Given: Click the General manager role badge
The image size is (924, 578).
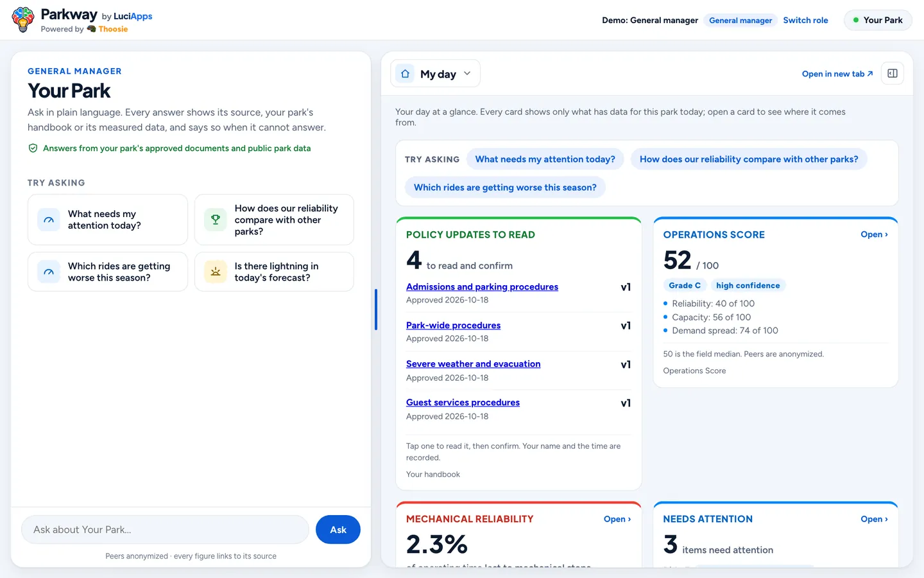Looking at the screenshot, I should 740,21.
